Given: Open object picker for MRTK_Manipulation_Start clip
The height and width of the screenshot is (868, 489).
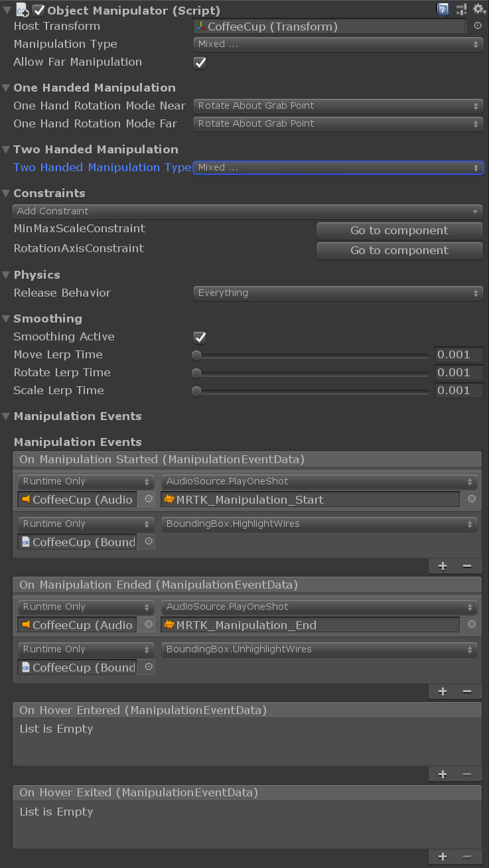Looking at the screenshot, I should pyautogui.click(x=472, y=499).
